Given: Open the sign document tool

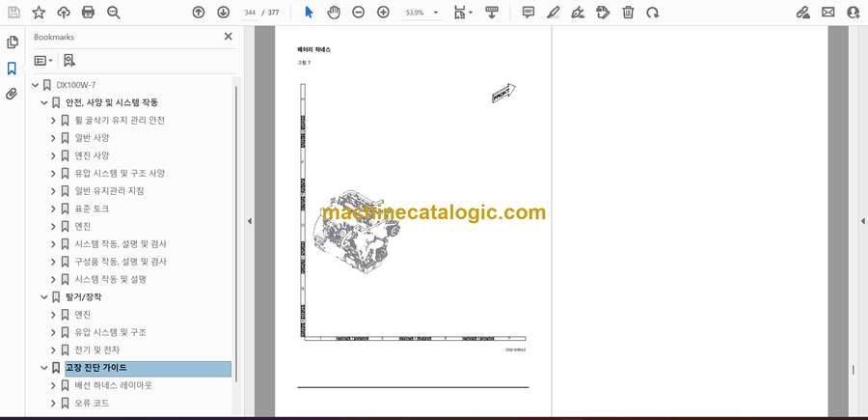Looking at the screenshot, I should 578,13.
